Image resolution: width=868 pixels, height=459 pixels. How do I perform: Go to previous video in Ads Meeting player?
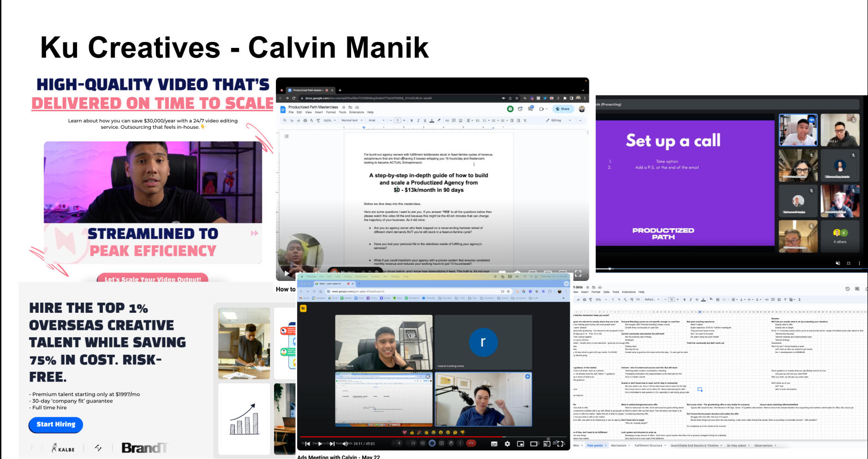[308, 444]
